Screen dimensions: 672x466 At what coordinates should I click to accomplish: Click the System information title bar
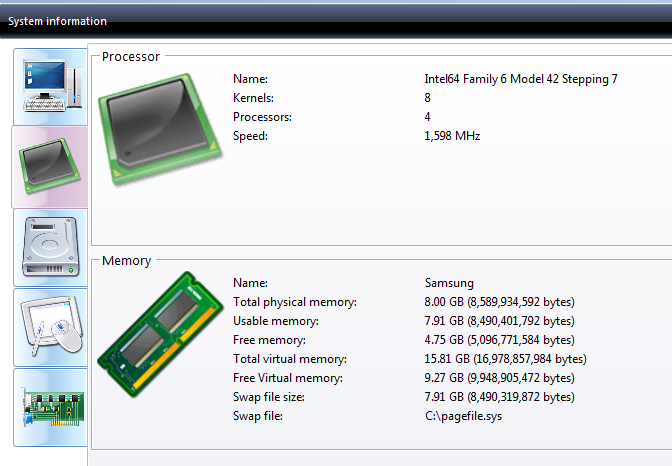[x=336, y=21]
